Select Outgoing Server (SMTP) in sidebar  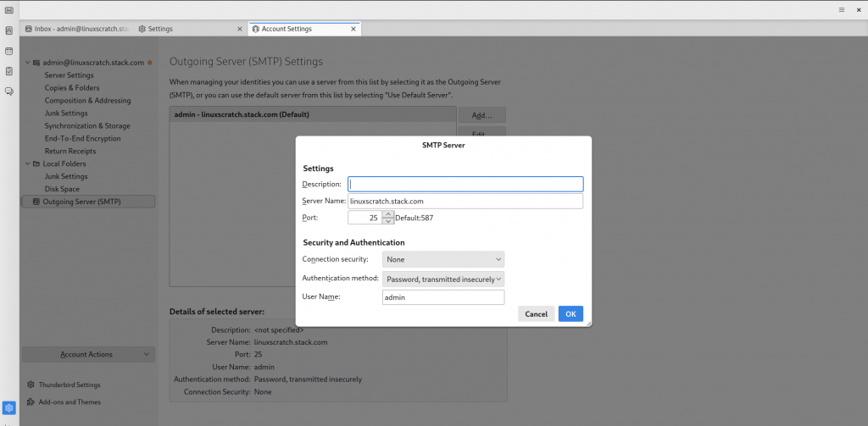pyautogui.click(x=88, y=202)
